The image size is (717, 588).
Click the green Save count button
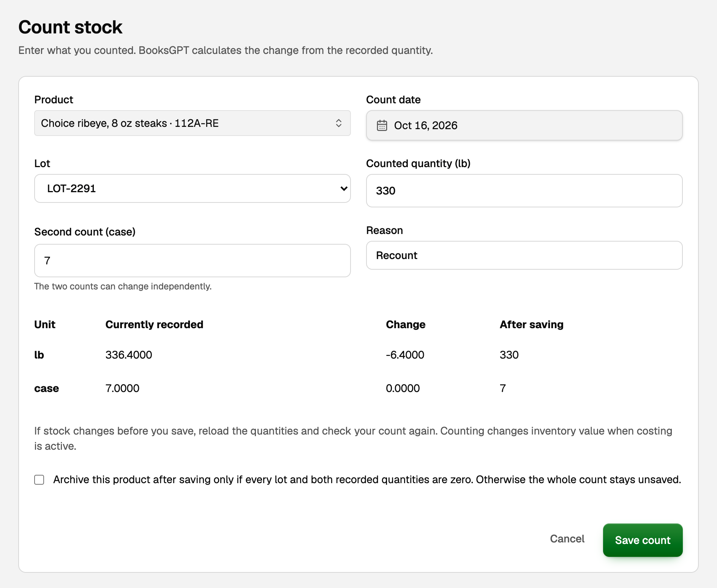643,540
